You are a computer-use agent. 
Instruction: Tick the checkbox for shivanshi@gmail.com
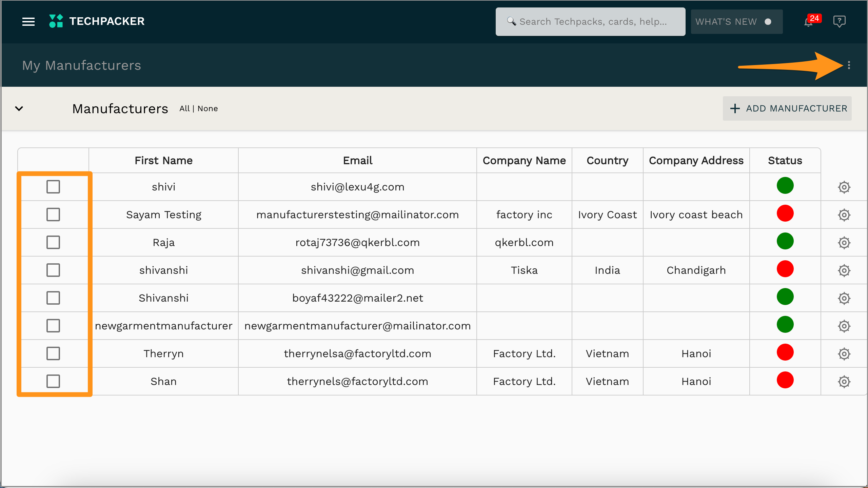point(53,270)
